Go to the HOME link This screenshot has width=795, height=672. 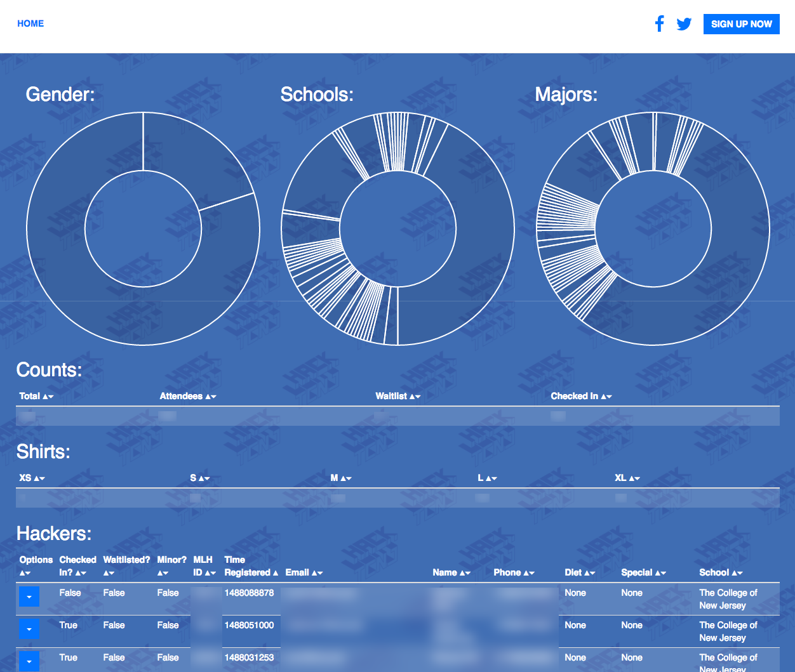coord(30,23)
